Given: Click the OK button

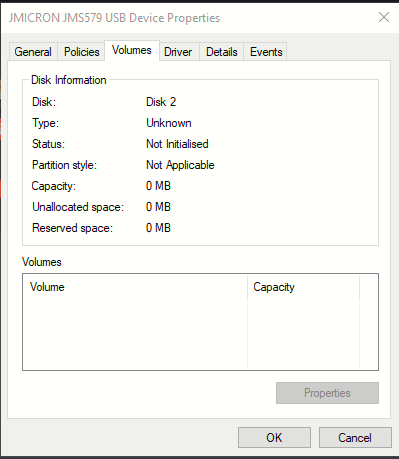Looking at the screenshot, I should click(x=274, y=437).
